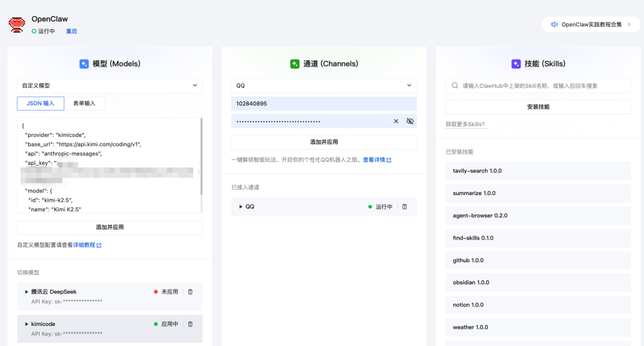Expand the kimicode model entry

pos(27,325)
